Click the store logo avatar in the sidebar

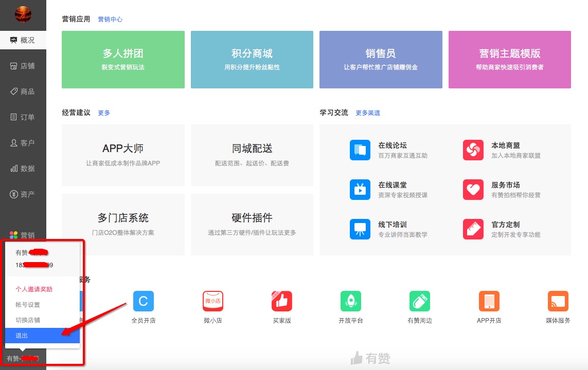(x=23, y=14)
